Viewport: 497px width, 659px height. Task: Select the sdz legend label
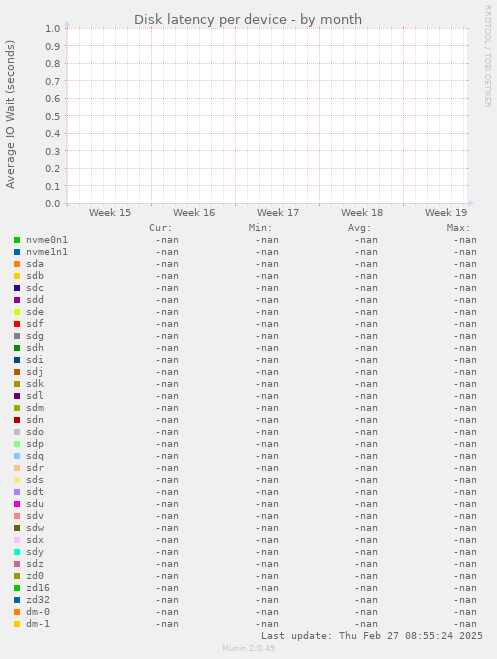tap(35, 564)
